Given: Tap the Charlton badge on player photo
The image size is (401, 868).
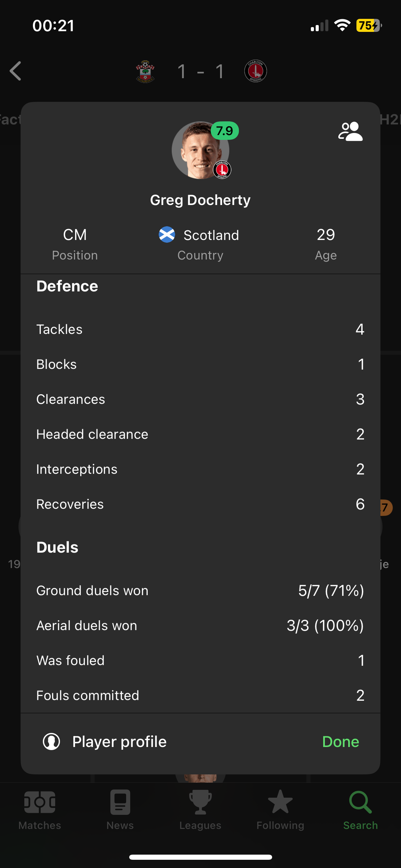Looking at the screenshot, I should pyautogui.click(x=222, y=170).
